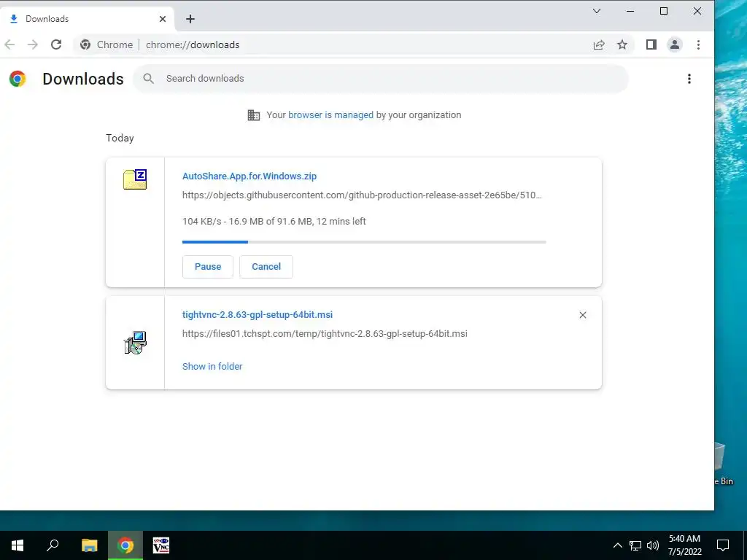This screenshot has height=560, width=747.
Task: Open the AutoShare.App.for.Windows.zip link
Action: (249, 176)
